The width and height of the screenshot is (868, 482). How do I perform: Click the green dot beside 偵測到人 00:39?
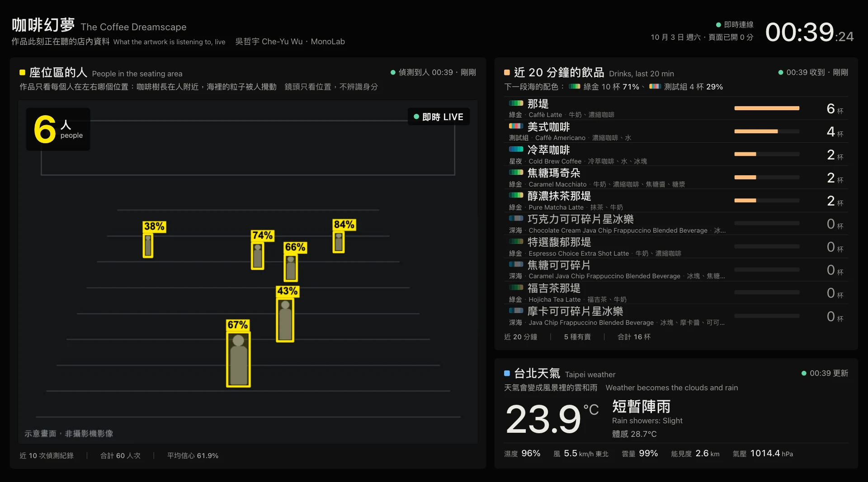coord(393,72)
